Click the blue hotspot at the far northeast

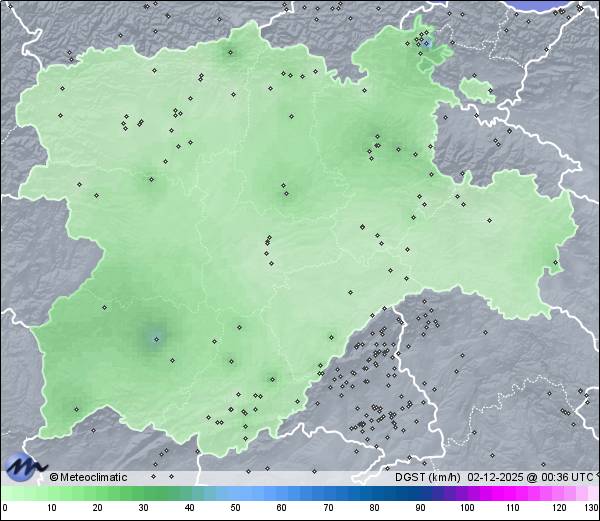(x=427, y=43)
